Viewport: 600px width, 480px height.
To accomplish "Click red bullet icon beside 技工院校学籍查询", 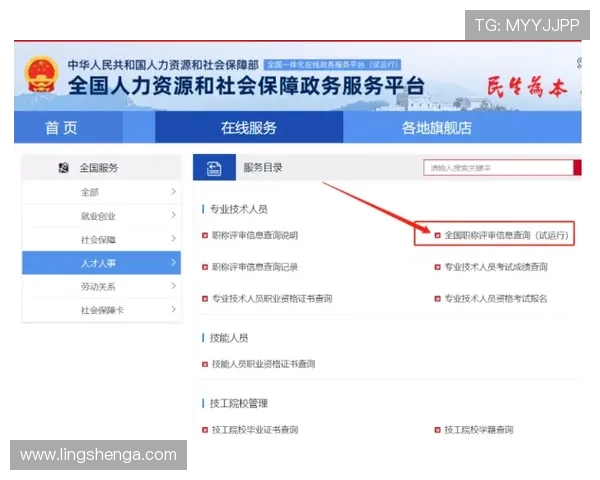I will coord(437,430).
